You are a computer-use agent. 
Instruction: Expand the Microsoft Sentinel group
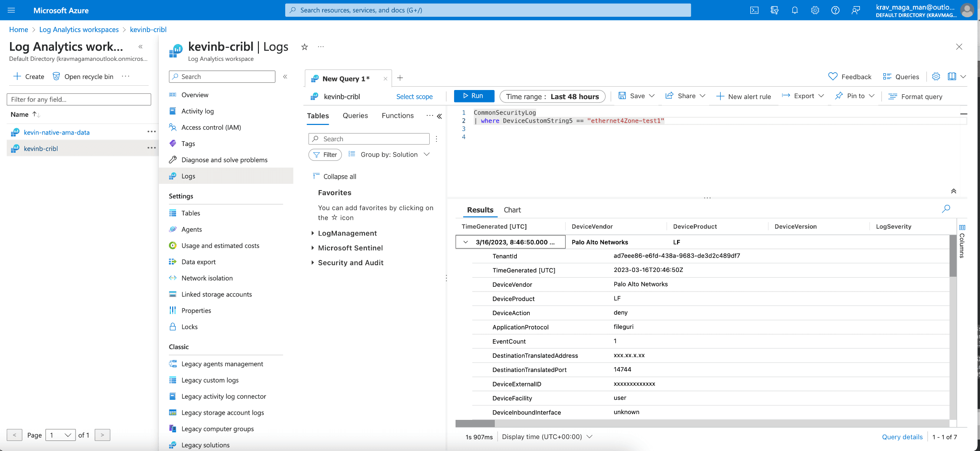point(312,248)
